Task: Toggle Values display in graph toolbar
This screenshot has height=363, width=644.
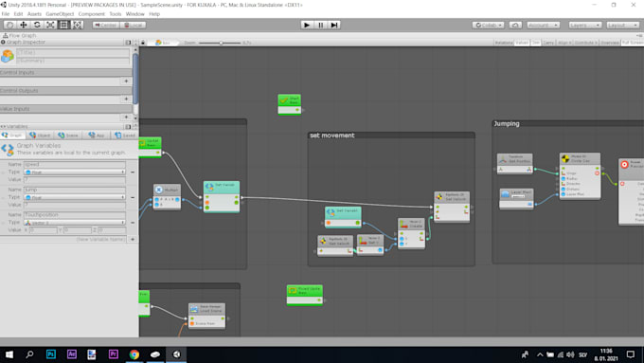Action: (x=522, y=43)
